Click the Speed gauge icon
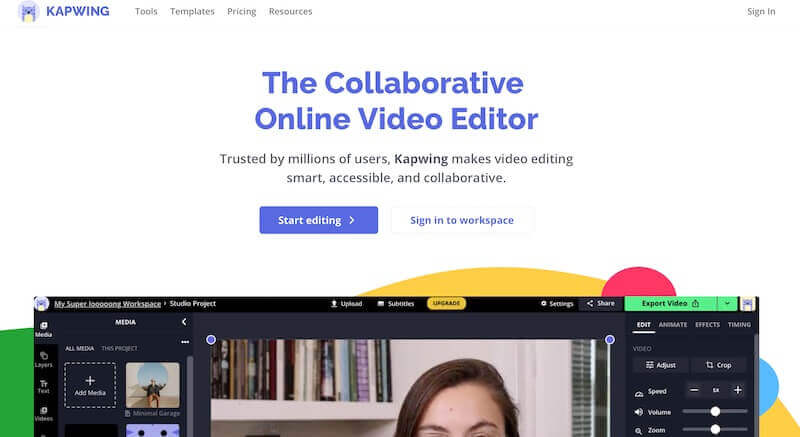This screenshot has height=437, width=800. [639, 393]
